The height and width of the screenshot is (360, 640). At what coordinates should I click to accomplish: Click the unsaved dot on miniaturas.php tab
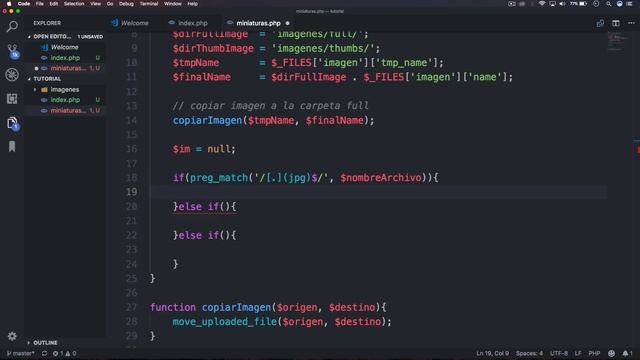point(287,23)
